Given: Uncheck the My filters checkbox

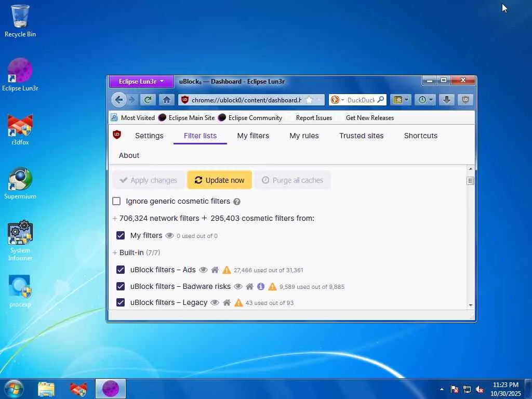Looking at the screenshot, I should 121,235.
